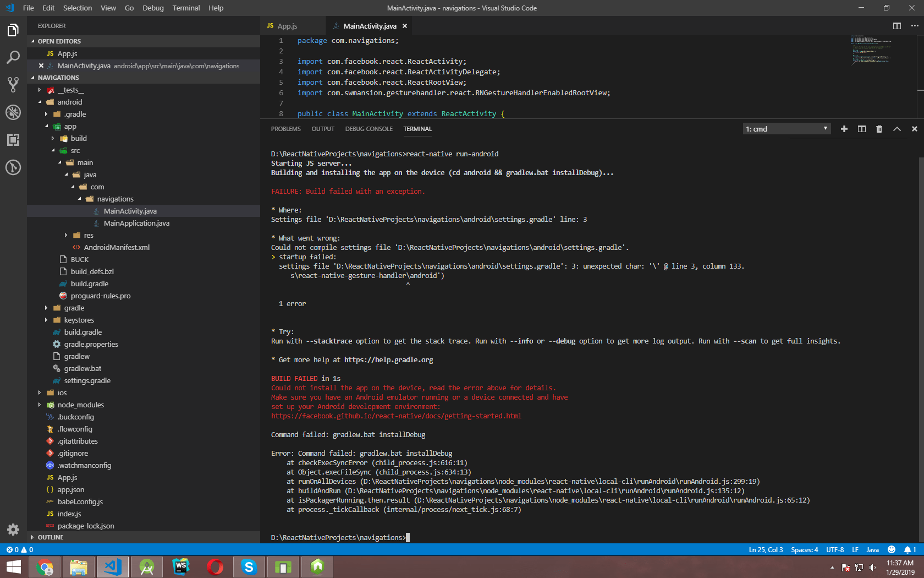Open the Terminal menu
Image resolution: width=924 pixels, height=578 pixels.
click(186, 8)
